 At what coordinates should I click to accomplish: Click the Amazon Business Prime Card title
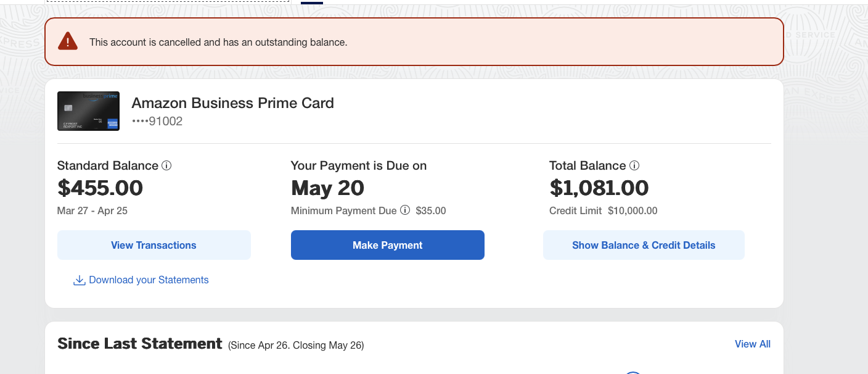point(232,103)
